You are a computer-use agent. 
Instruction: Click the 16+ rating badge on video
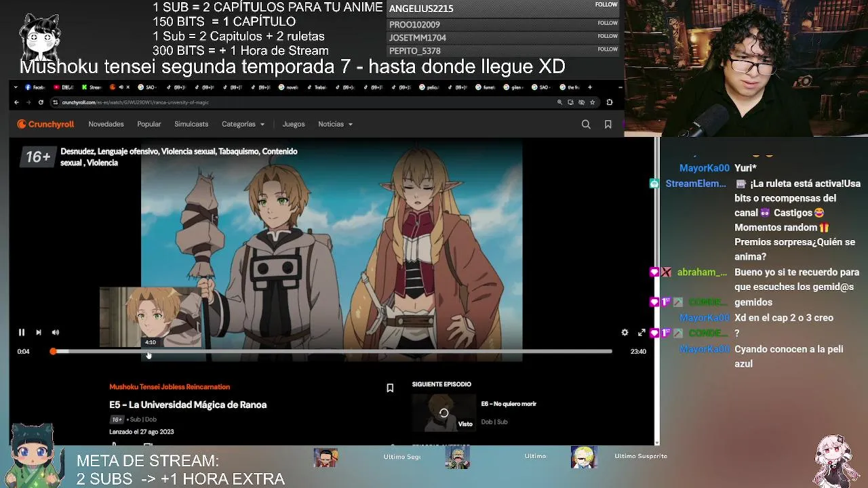[x=38, y=157]
